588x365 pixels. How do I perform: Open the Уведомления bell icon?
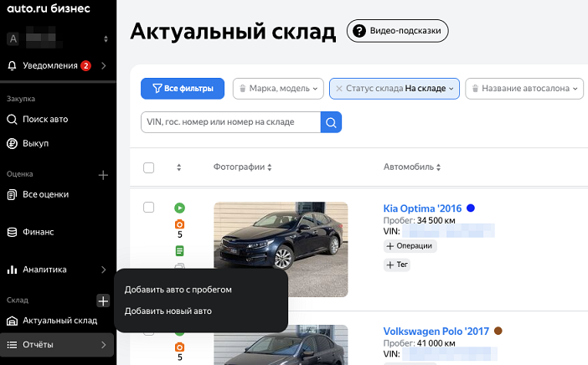(12, 66)
